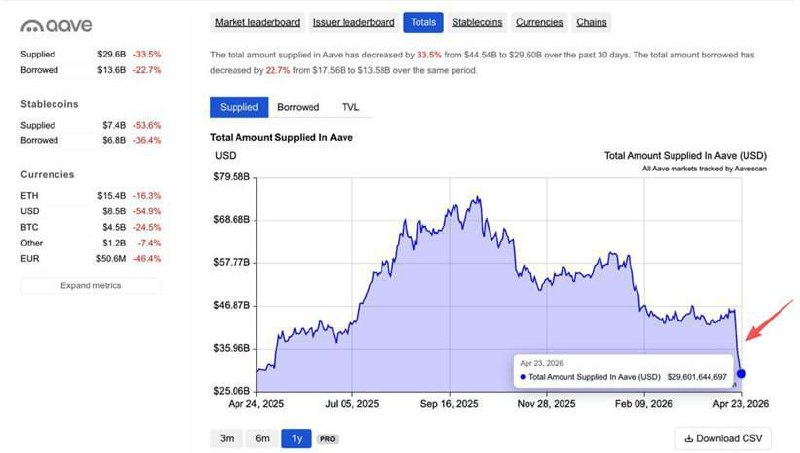
Task: Click the tooltip legend blue dot
Action: point(523,377)
